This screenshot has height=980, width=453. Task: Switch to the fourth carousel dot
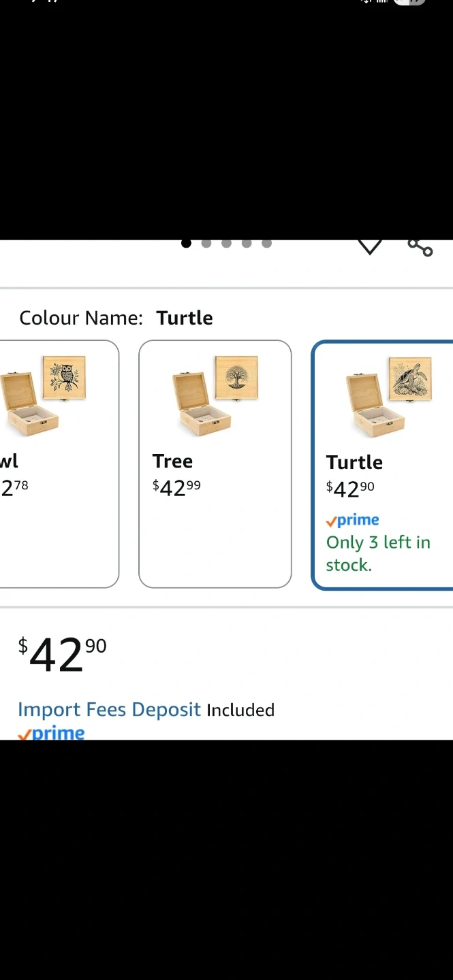coord(247,243)
